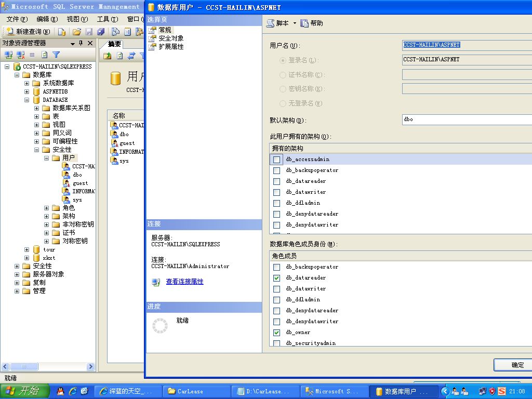Click the save disk icon in toolbar

pos(89,32)
